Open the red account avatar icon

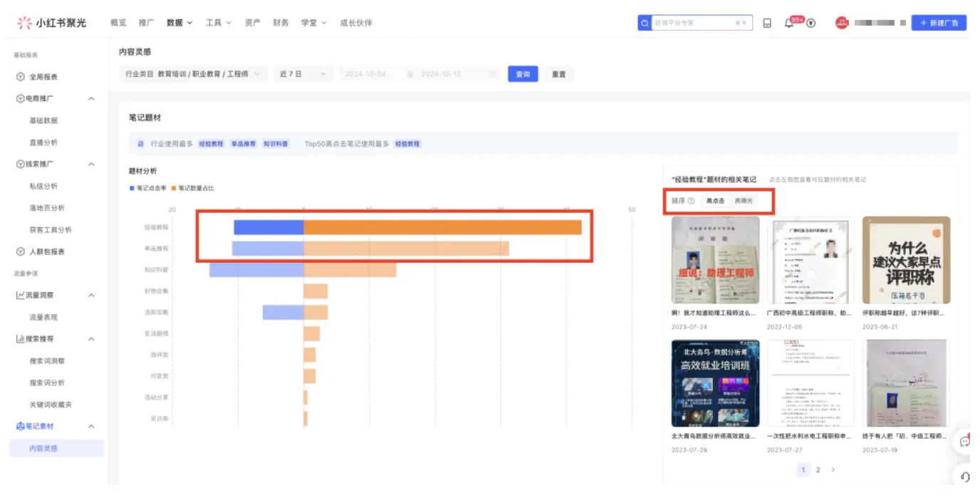click(x=842, y=23)
